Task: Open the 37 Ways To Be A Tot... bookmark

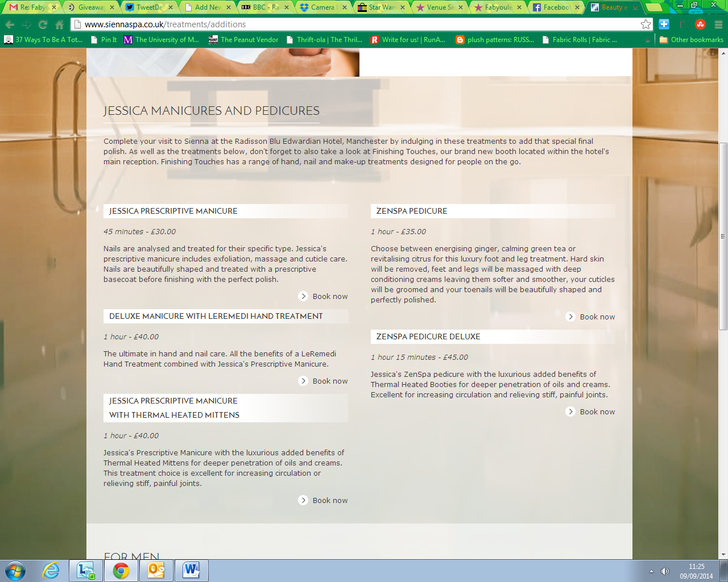Action: coord(43,40)
